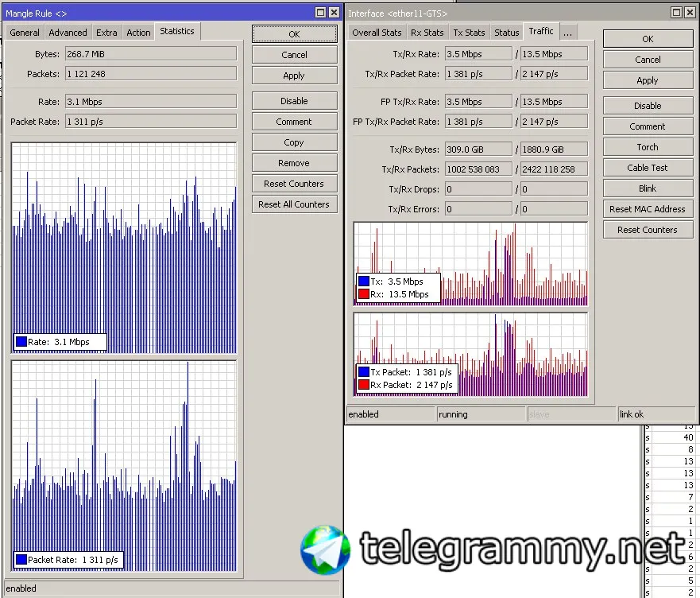Screen dimensions: 700x598
Task: Click the mangle Rate field 3.1 Mbps
Action: point(151,102)
